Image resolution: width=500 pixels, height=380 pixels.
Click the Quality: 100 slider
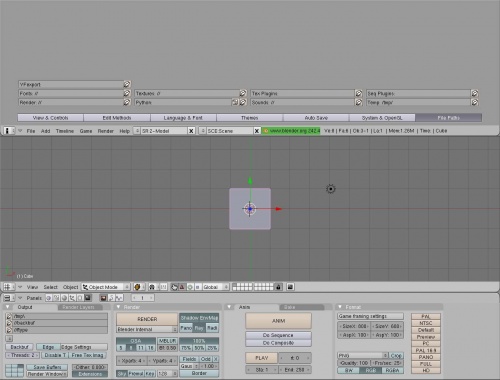click(x=354, y=363)
